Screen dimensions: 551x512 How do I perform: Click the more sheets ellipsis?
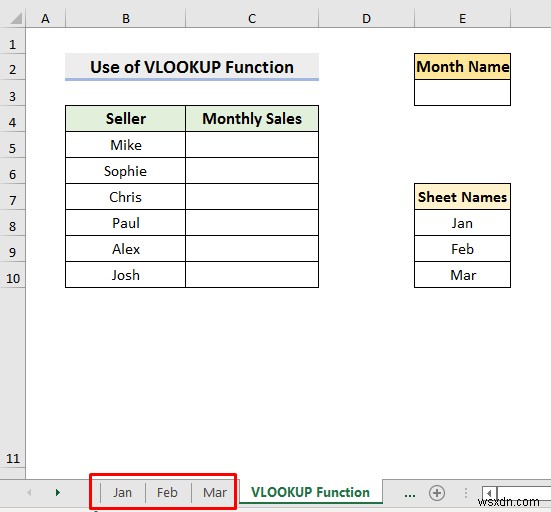point(410,495)
